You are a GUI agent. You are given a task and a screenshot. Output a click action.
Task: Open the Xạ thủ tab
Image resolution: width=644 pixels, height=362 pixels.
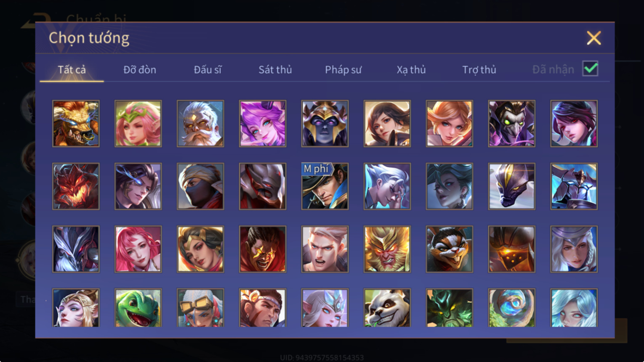(x=411, y=69)
